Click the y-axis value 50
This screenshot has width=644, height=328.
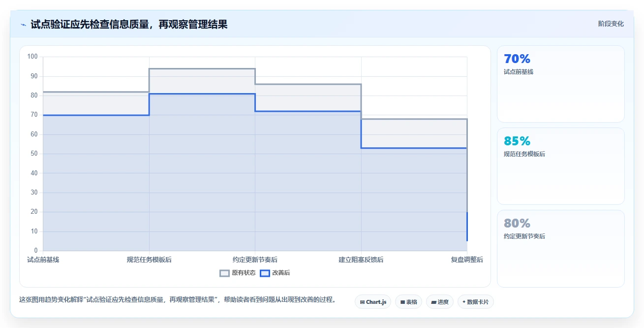[x=34, y=154]
